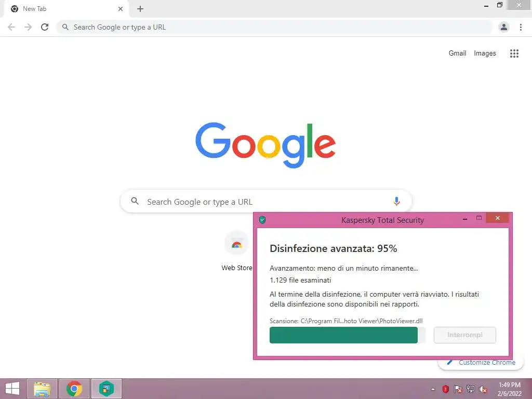
Task: Click the red Kaspersky tray icon
Action: tap(446, 389)
